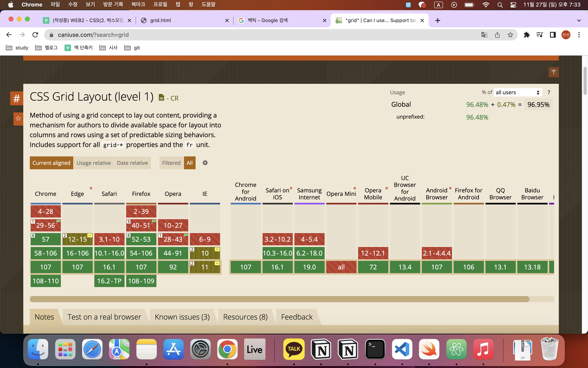Switch to the Notes tab
The image size is (588, 368).
pyautogui.click(x=44, y=317)
